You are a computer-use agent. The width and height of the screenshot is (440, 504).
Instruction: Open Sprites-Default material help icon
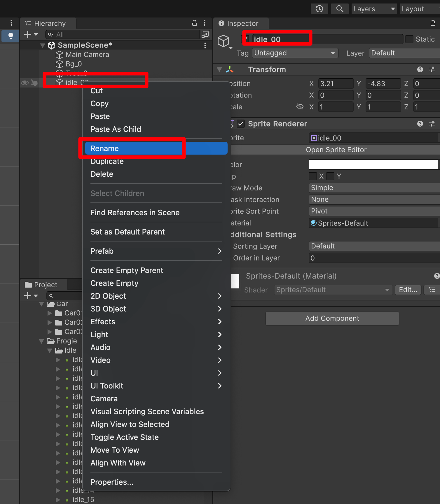pos(437,276)
